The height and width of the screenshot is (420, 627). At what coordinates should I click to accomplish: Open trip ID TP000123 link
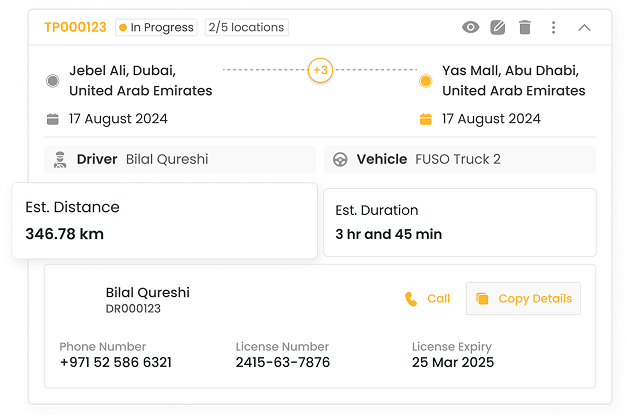75,27
